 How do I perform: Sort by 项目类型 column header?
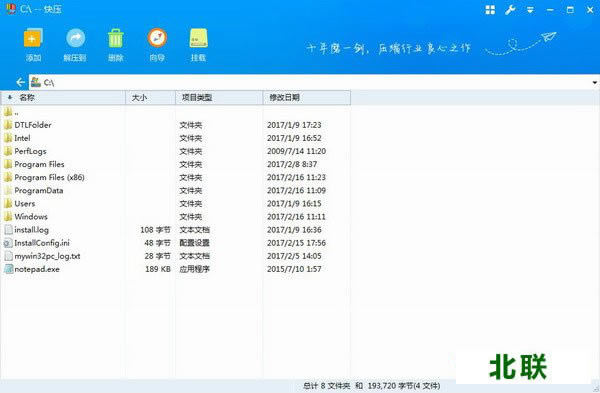click(x=219, y=98)
